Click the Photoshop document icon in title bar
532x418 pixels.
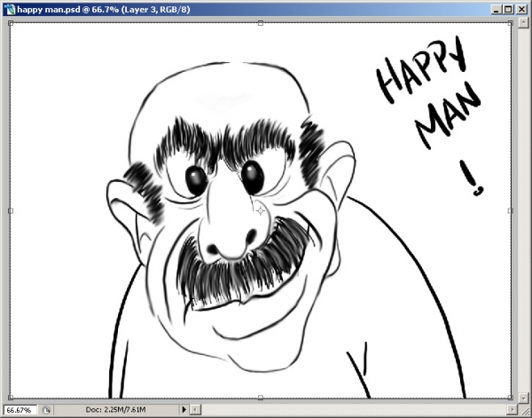10,9
